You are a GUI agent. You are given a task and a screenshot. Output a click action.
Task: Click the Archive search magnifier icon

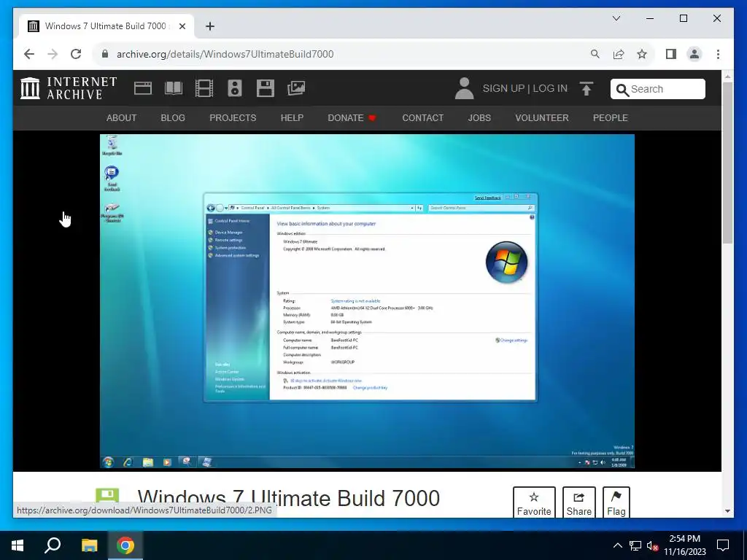(x=622, y=90)
